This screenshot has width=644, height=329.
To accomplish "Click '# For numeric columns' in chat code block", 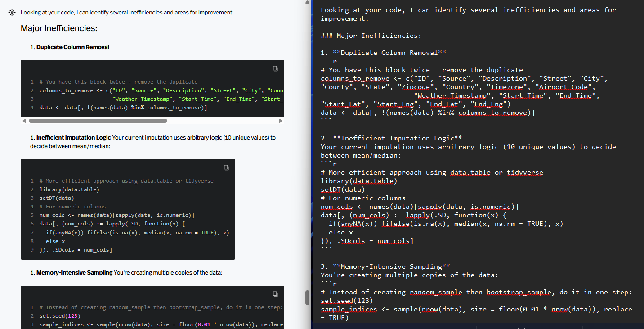I will 72,206.
